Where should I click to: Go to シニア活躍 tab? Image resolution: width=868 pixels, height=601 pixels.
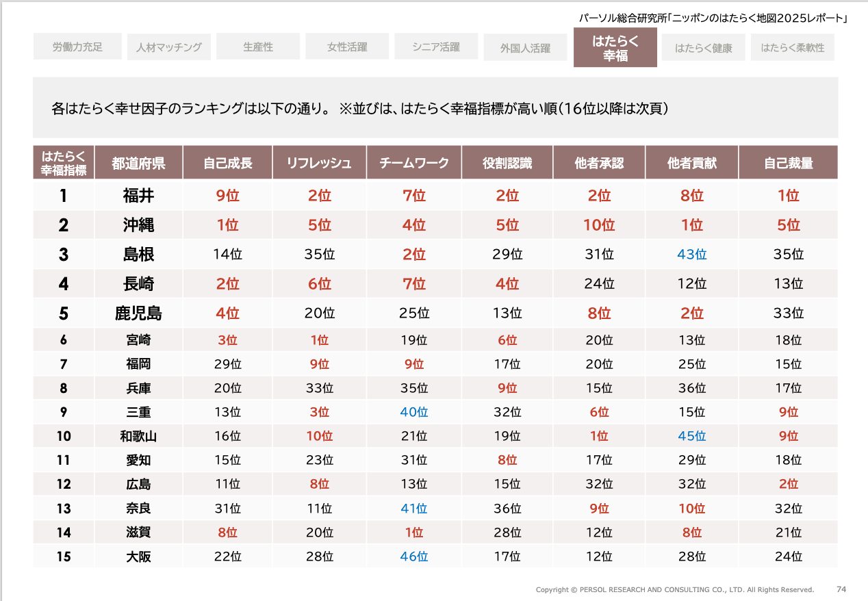pyautogui.click(x=436, y=47)
